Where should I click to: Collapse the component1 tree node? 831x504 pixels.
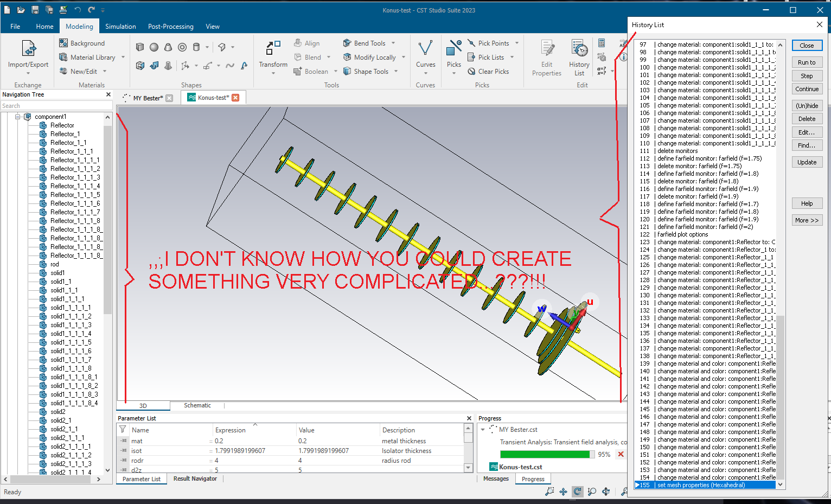coord(18,117)
